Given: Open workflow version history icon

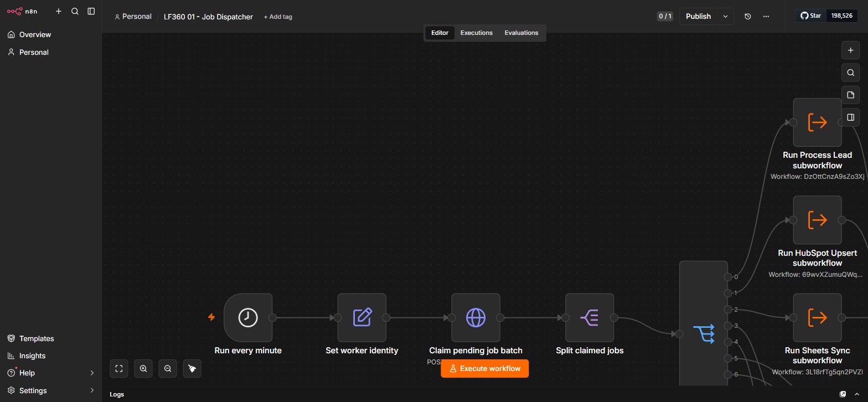Looking at the screenshot, I should coord(747,16).
